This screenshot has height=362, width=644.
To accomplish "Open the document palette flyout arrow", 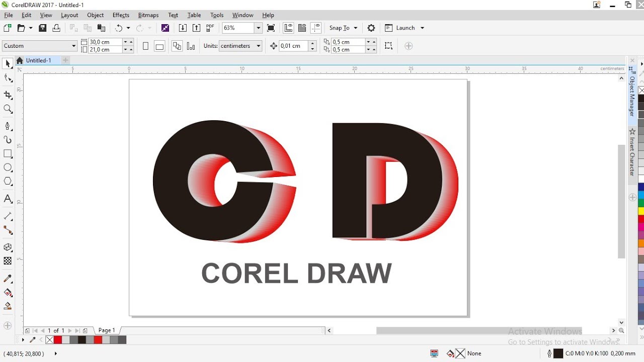I will [23, 340].
